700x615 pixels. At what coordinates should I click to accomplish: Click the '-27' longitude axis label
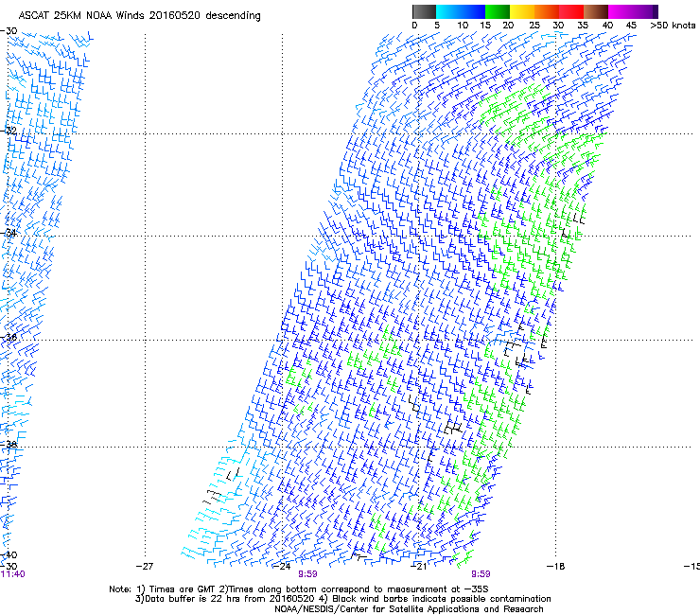tap(144, 567)
